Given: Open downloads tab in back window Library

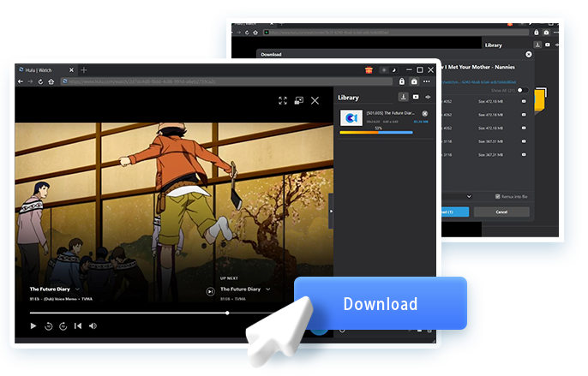Looking at the screenshot, I should coord(537,45).
